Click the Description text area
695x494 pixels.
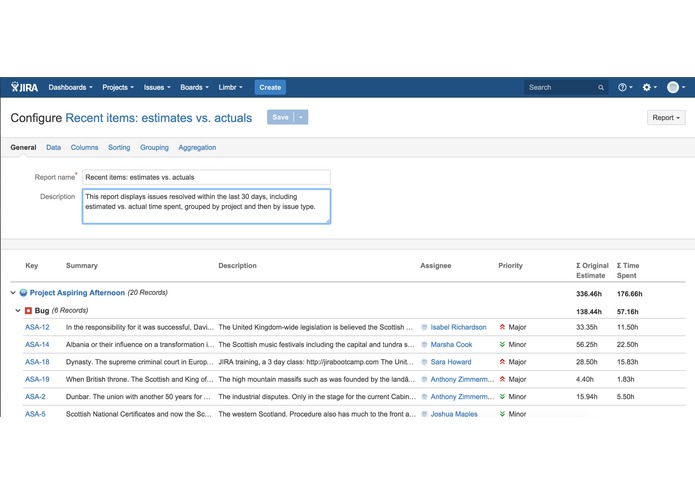point(206,206)
